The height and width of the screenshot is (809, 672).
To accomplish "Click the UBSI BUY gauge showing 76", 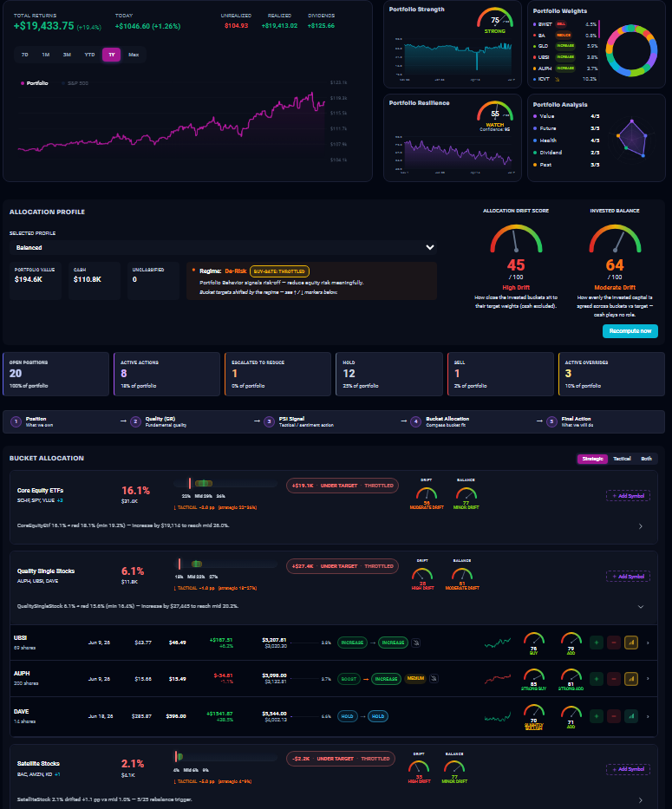I will [x=533, y=643].
